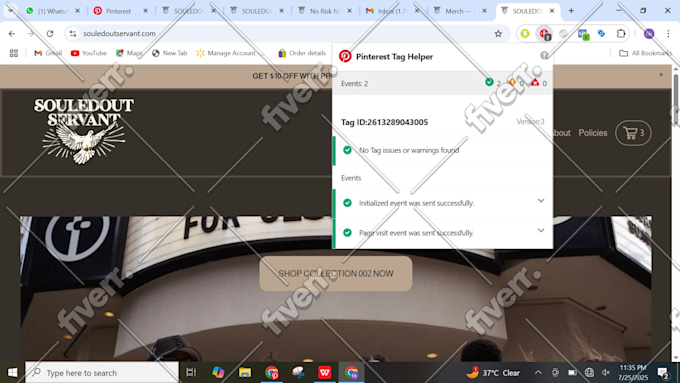The width and height of the screenshot is (680, 383).
Task: Open the Chrome profile avatar
Action: pyautogui.click(x=649, y=33)
